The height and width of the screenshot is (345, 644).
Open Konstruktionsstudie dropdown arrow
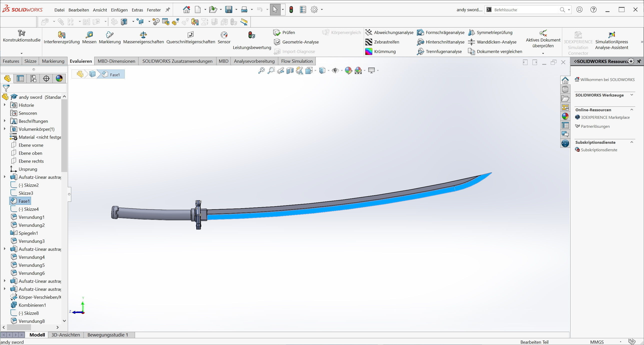pos(21,53)
